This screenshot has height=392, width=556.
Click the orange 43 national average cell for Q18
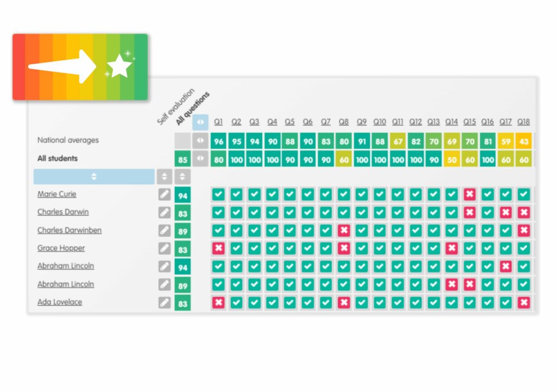pos(524,141)
